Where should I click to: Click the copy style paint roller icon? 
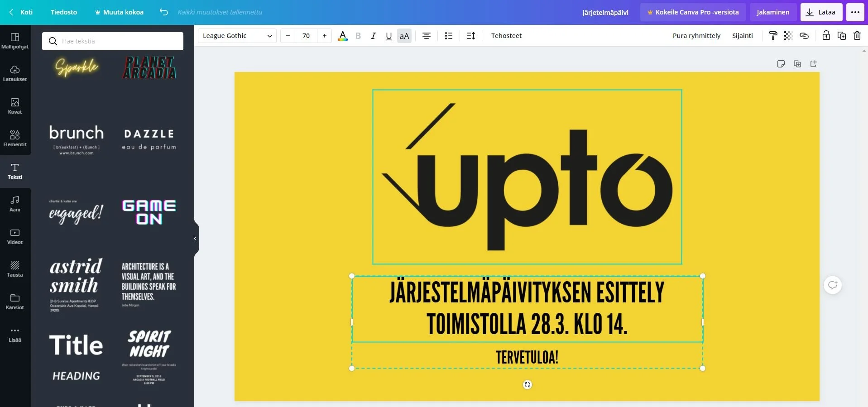click(x=773, y=36)
